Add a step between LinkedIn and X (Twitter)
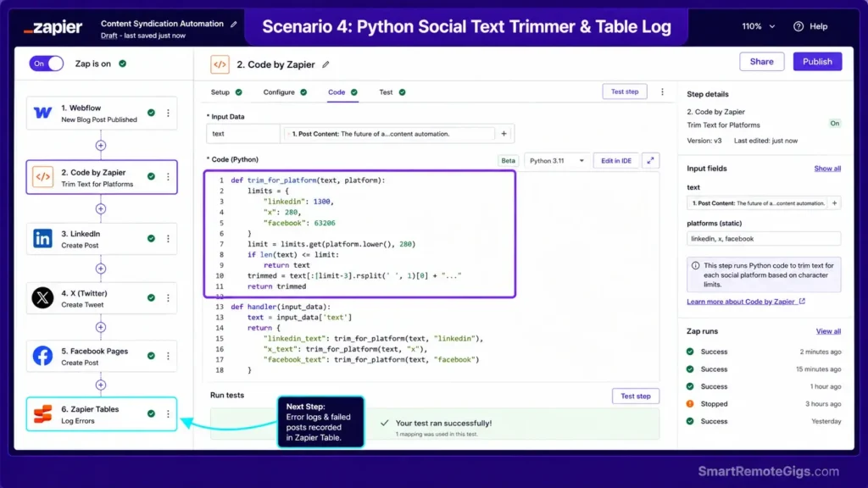This screenshot has width=868, height=488. click(x=101, y=269)
